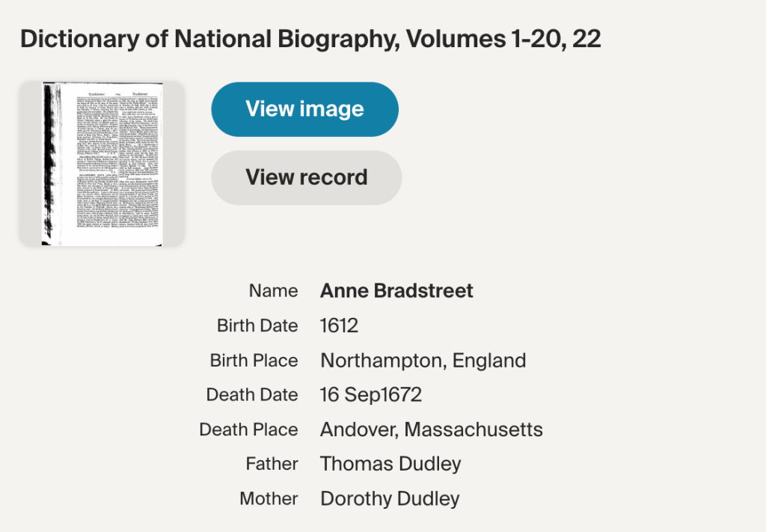
Task: Click the Death Place label
Action: (248, 429)
